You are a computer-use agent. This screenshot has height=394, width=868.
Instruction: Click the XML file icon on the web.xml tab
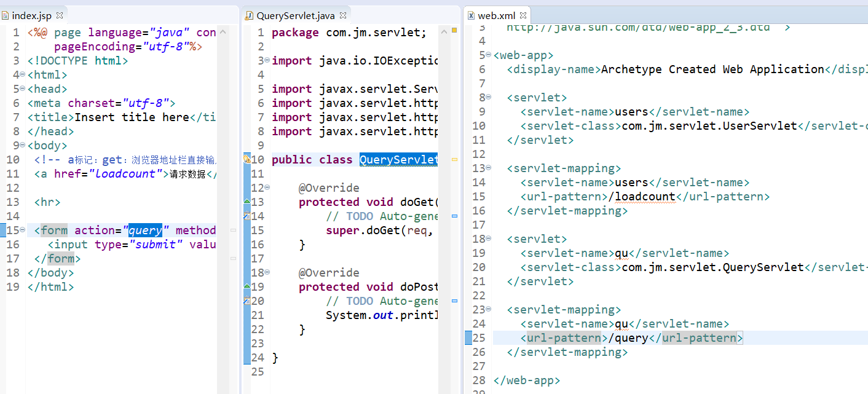(x=470, y=15)
